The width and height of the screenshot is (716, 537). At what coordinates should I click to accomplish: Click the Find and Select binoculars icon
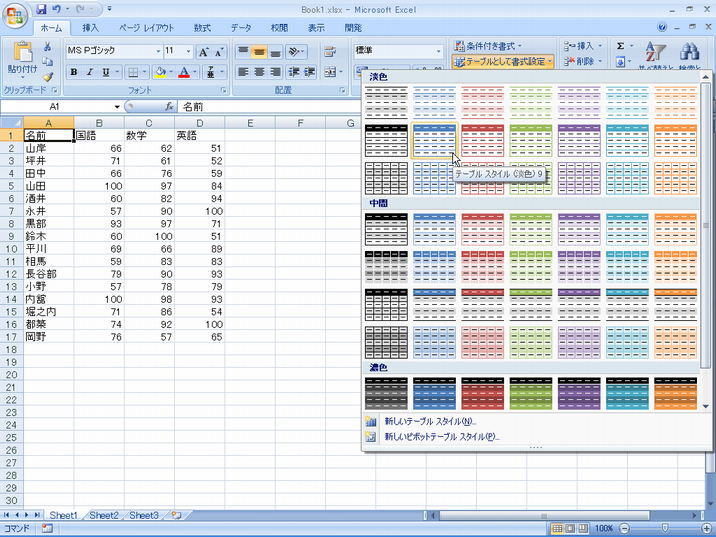tap(689, 53)
